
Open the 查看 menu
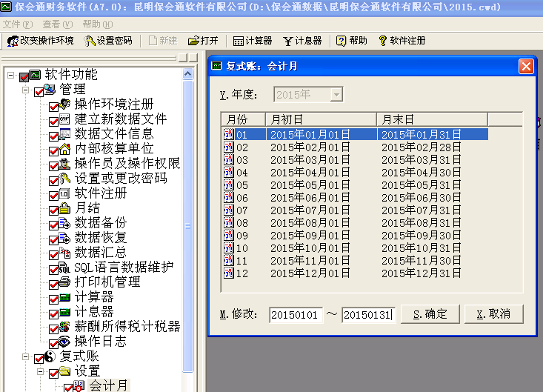58,24
